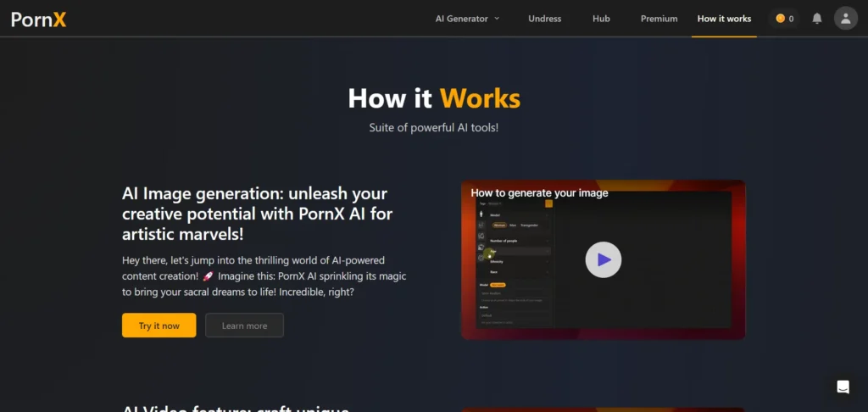Click the orange square button in the video preview

[x=548, y=203]
